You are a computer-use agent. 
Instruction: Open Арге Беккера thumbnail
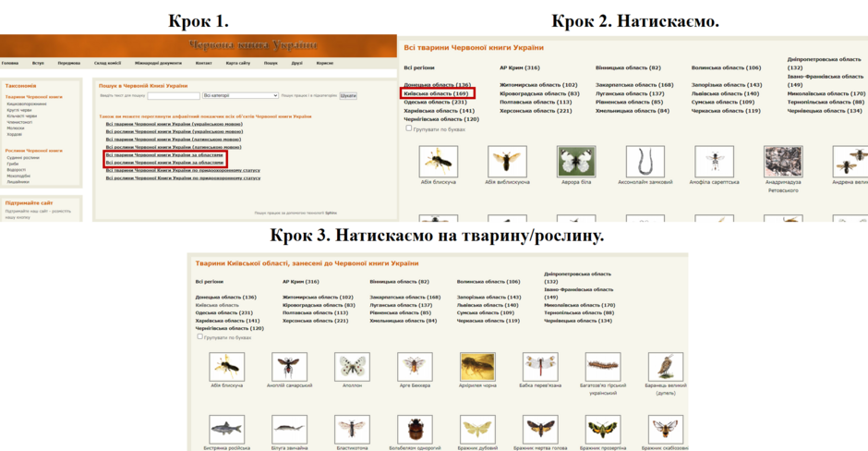point(415,367)
